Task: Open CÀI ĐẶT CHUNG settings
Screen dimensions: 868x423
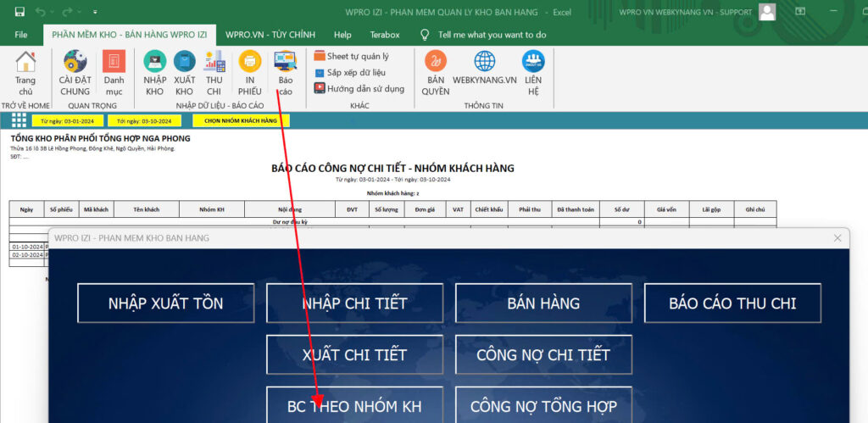Action: [75, 71]
